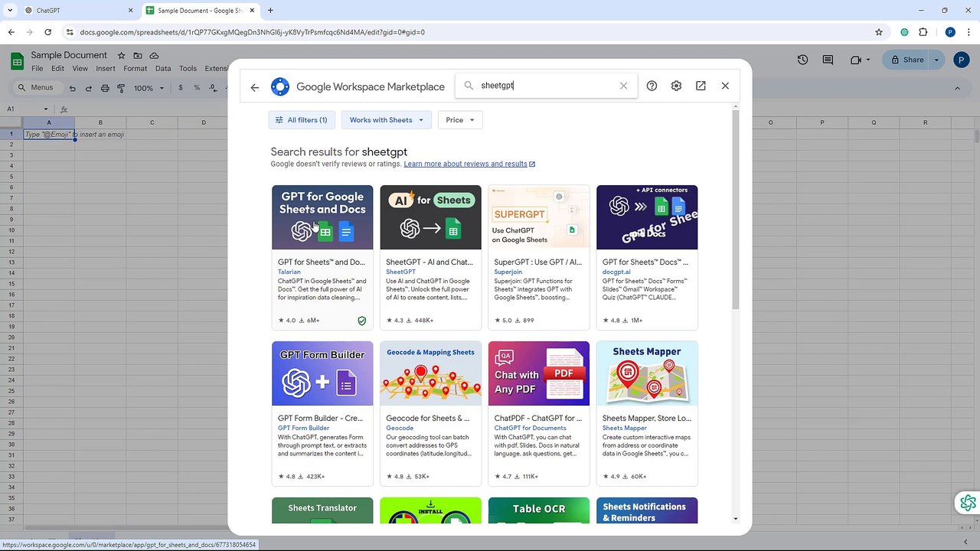Open the ChatGPT side panel icon
This screenshot has height=551, width=980.
point(968,503)
